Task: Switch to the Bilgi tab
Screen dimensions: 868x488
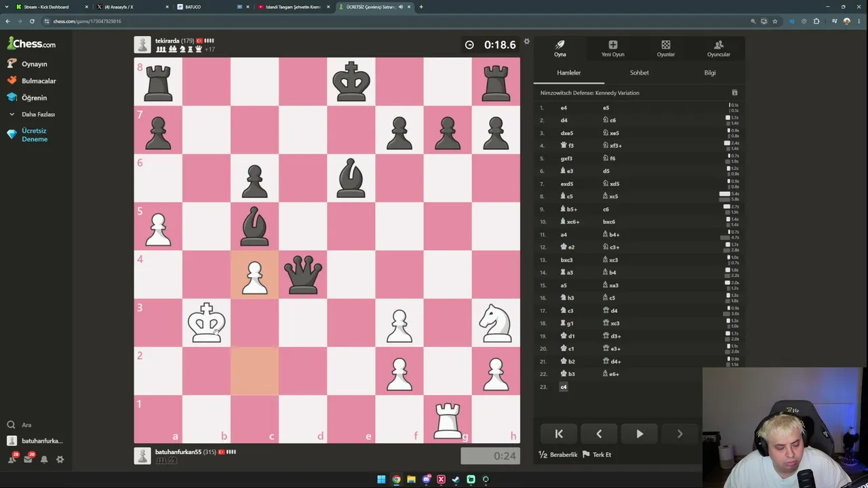Action: tap(710, 73)
